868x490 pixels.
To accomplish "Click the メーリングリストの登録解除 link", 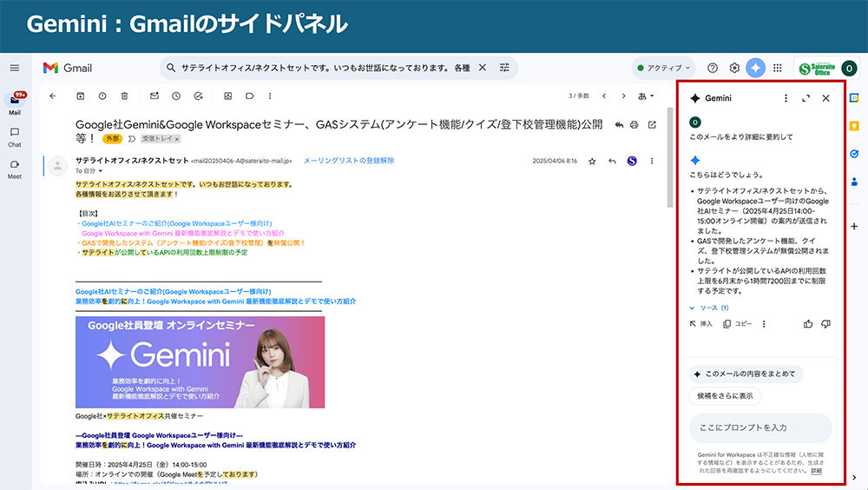I will click(349, 161).
